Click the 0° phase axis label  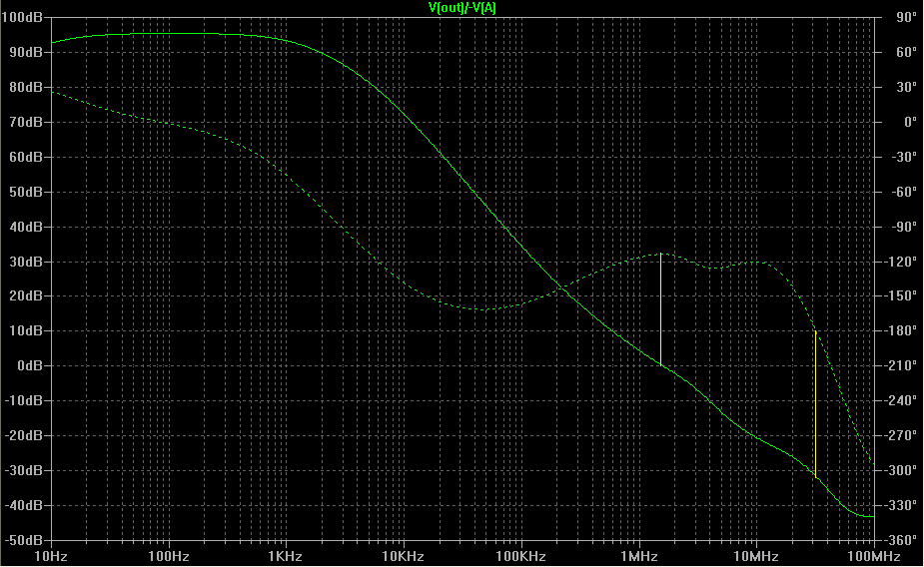(909, 122)
